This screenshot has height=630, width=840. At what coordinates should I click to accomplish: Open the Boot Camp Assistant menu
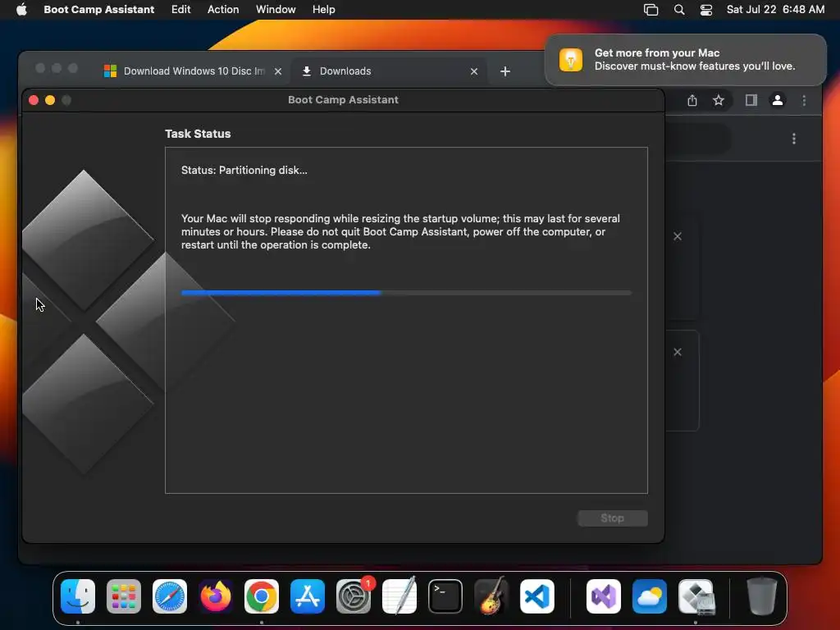tap(99, 10)
